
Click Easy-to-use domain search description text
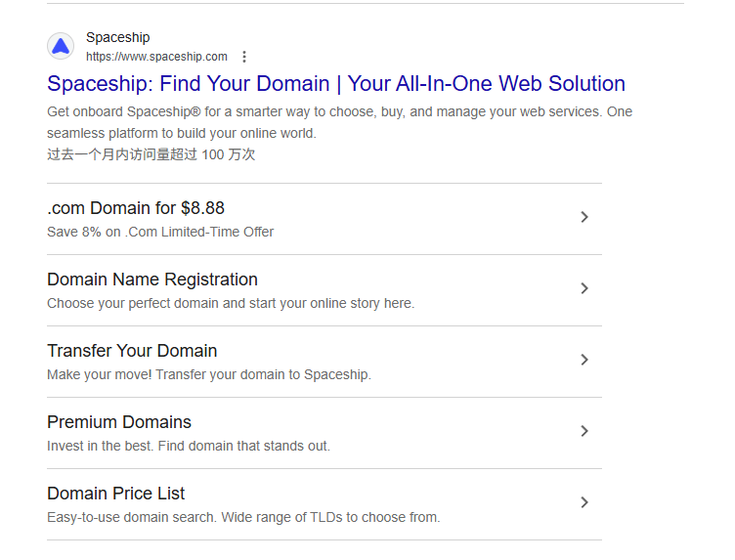pos(243,517)
